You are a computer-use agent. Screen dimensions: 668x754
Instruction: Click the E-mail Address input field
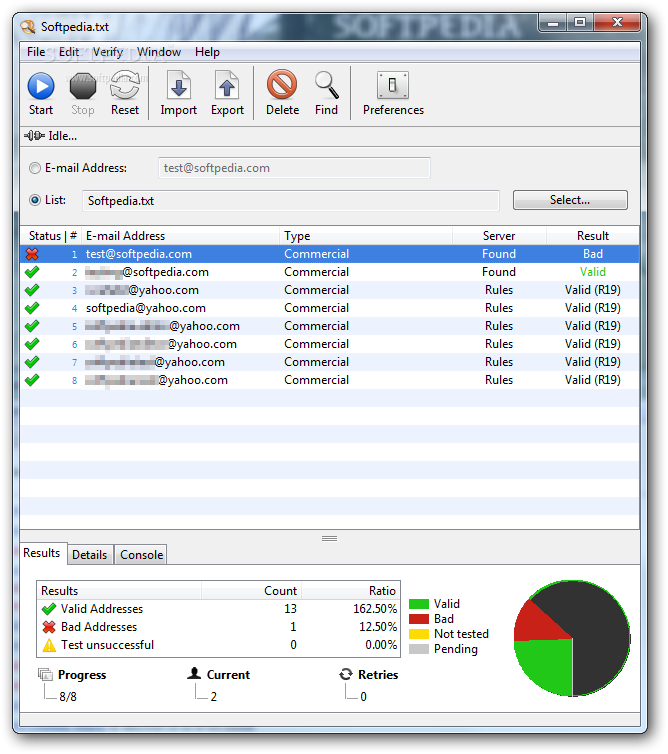pyautogui.click(x=294, y=168)
